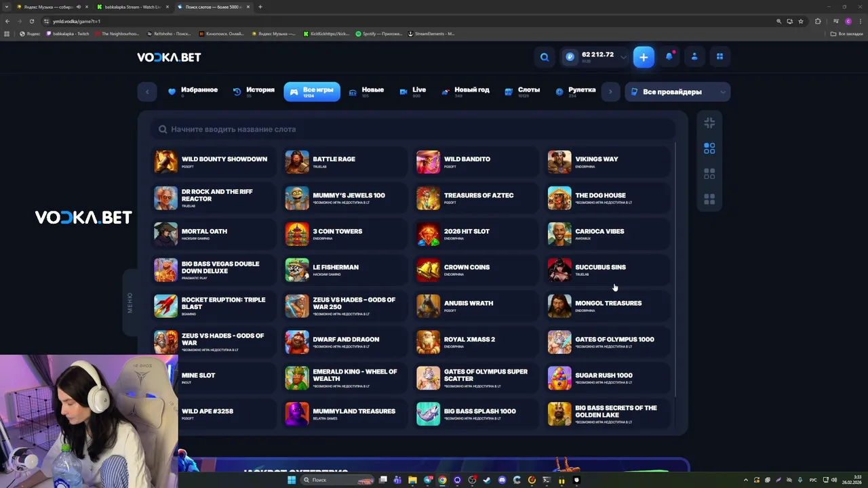Open Treasures of Aztec game icon
This screenshot has height=488, width=868.
click(428, 198)
